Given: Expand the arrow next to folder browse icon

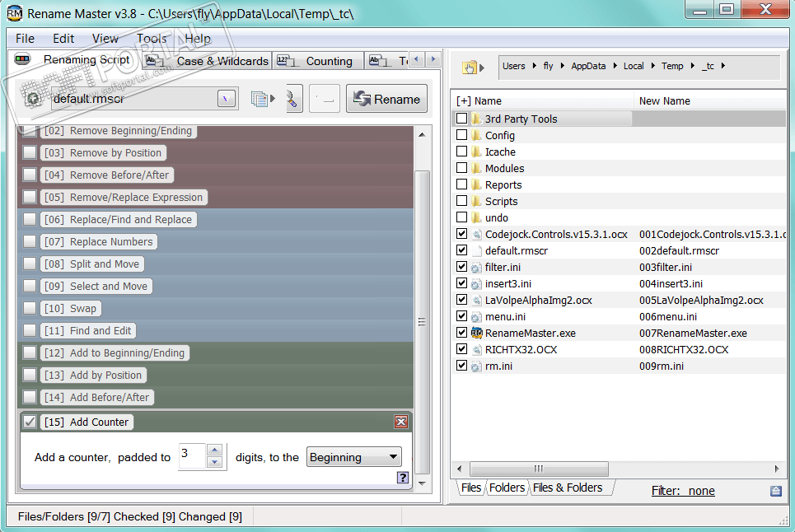Looking at the screenshot, I should (482, 68).
